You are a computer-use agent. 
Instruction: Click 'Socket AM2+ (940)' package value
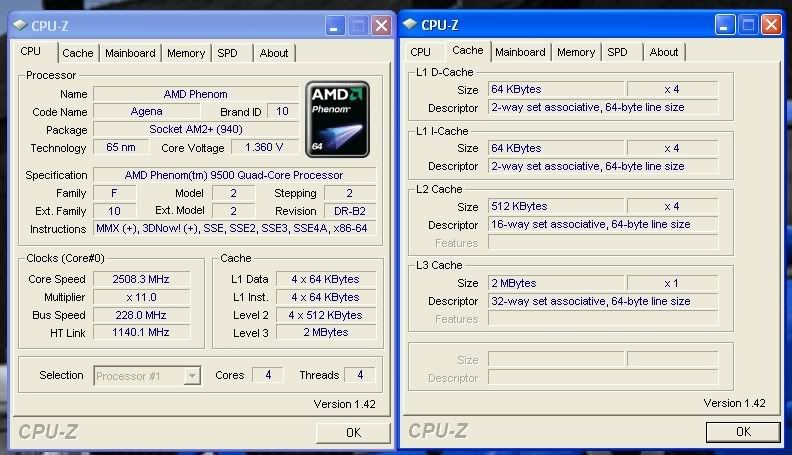click(x=196, y=129)
